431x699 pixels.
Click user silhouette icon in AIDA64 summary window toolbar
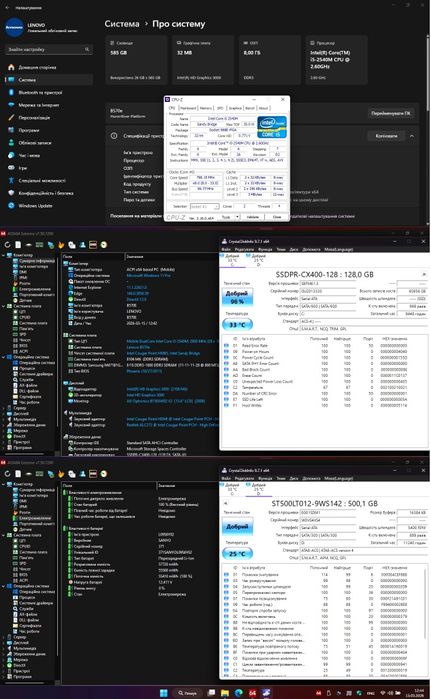click(82, 245)
